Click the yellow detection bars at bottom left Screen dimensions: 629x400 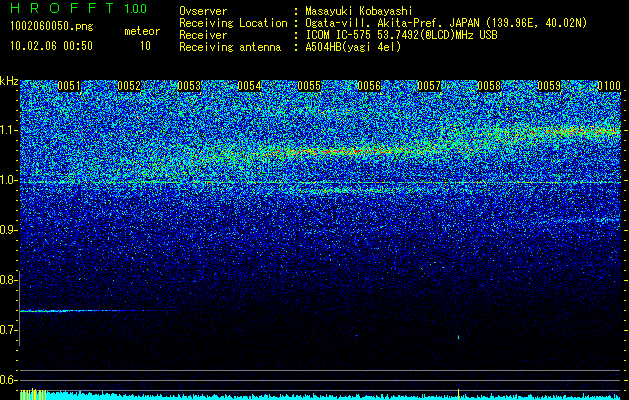pos(33,394)
